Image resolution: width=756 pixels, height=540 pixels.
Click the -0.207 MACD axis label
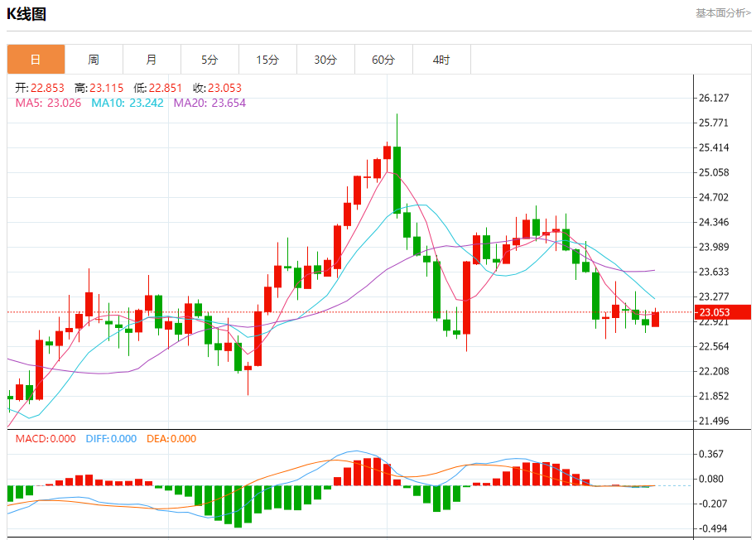pos(711,504)
